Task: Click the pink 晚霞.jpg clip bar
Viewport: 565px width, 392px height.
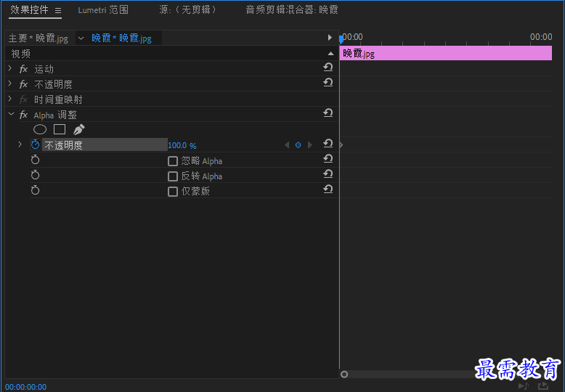Action: [446, 53]
